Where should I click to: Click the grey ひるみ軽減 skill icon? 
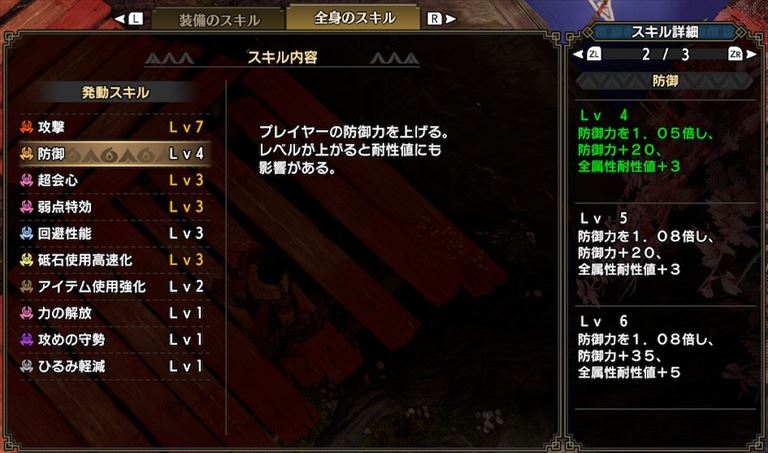point(26,366)
